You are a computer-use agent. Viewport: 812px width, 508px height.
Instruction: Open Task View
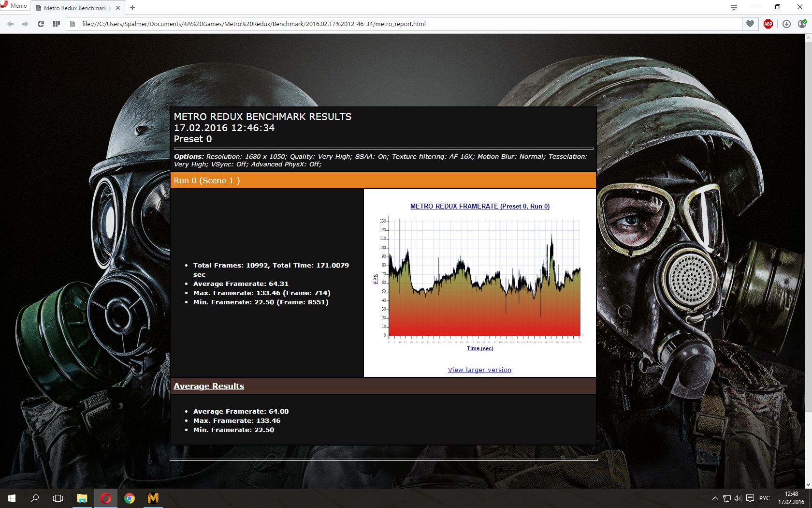58,498
